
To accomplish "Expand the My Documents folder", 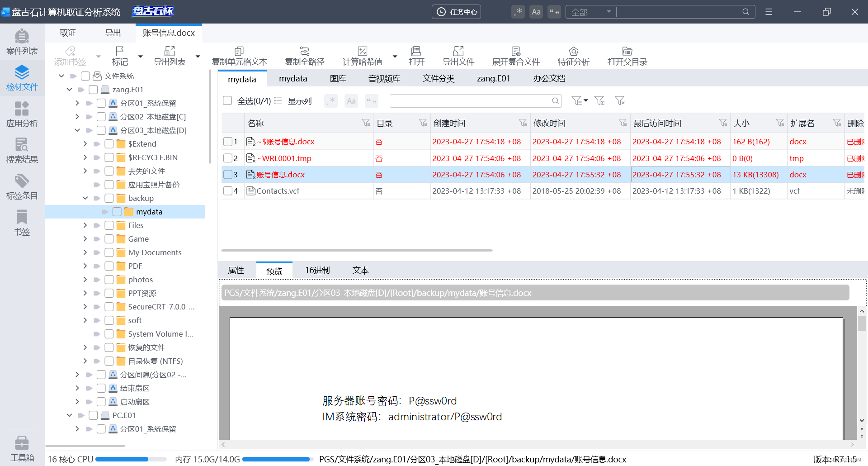I will coord(85,252).
